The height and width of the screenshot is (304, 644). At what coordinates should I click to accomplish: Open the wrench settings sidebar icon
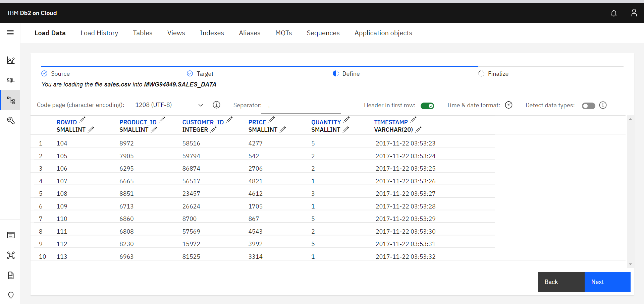(11, 120)
